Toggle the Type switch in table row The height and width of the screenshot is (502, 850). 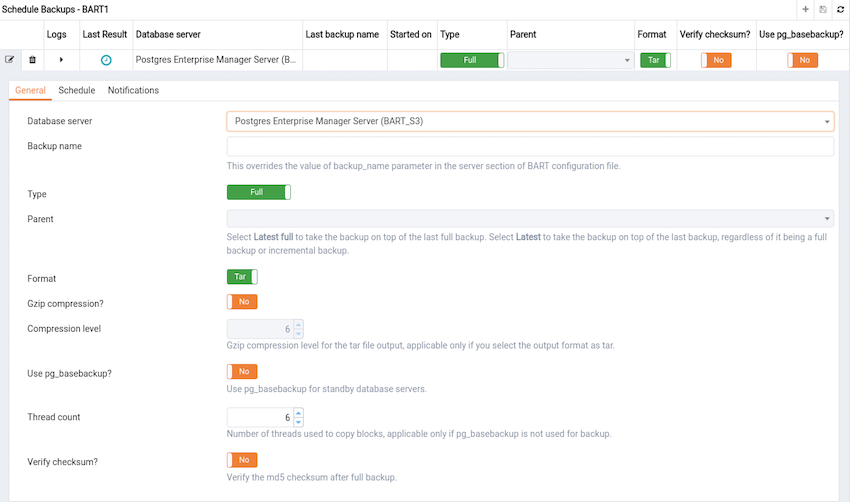pos(472,60)
